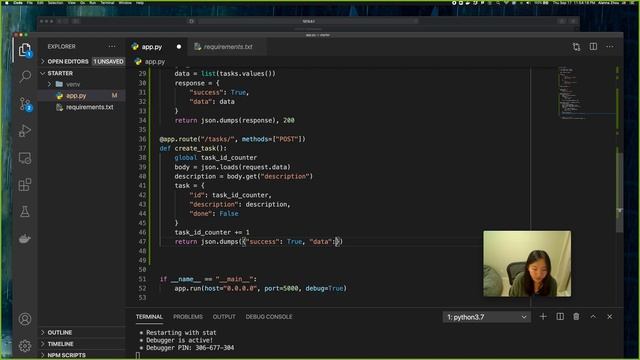This screenshot has height=360, width=640.
Task: Select requirements.txt in the file tree
Action: [89, 107]
